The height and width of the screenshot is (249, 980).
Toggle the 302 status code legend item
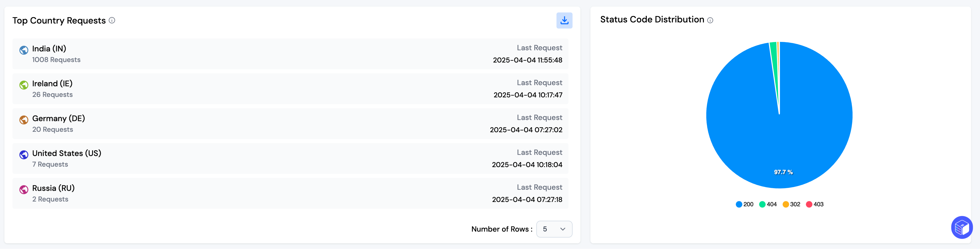791,204
